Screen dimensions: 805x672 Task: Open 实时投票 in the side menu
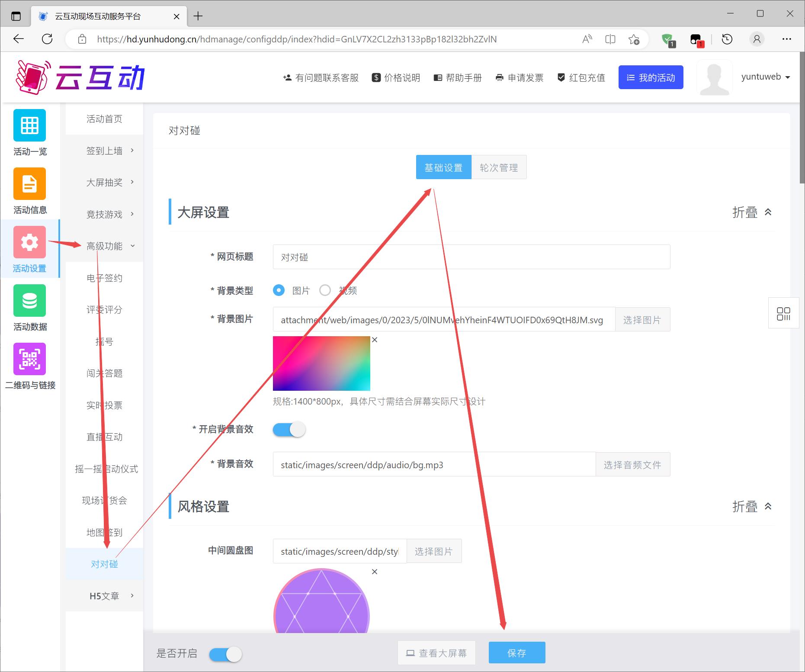[x=105, y=405]
